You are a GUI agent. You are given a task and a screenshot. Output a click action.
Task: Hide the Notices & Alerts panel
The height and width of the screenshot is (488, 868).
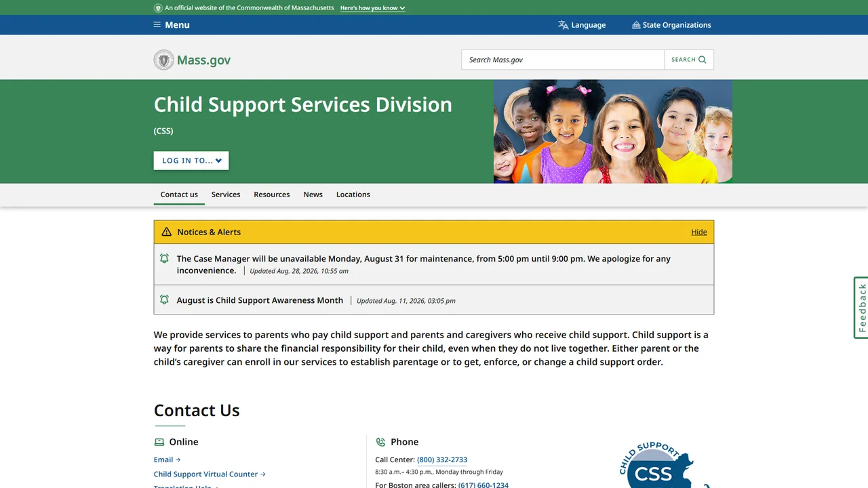[699, 232]
